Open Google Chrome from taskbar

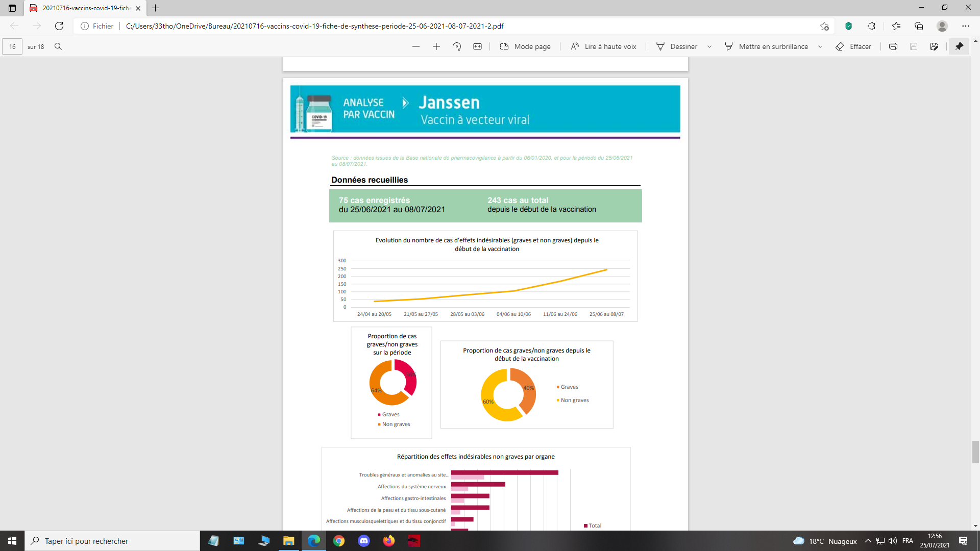pyautogui.click(x=339, y=541)
